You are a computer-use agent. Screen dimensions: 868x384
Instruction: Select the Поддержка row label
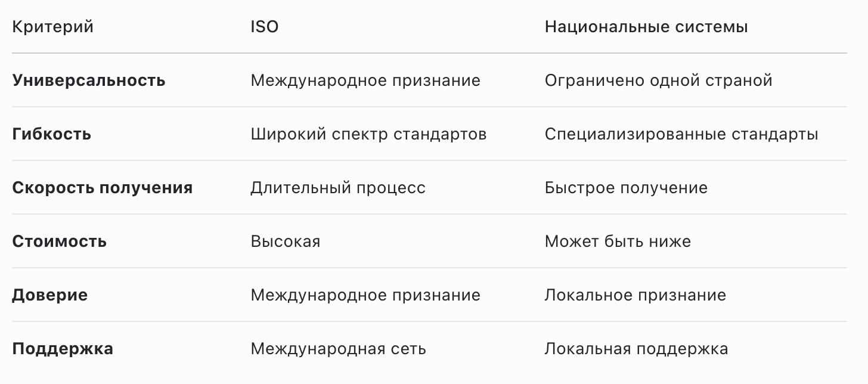click(x=63, y=349)
